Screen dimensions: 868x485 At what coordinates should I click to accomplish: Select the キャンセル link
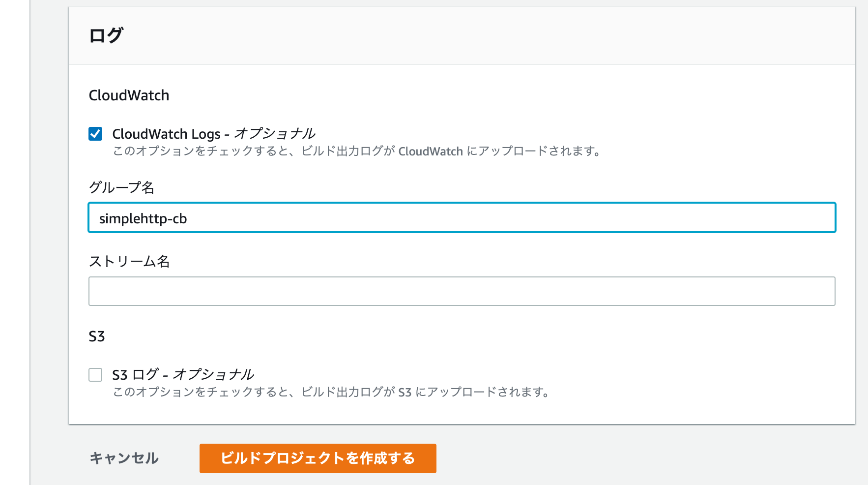click(x=124, y=458)
